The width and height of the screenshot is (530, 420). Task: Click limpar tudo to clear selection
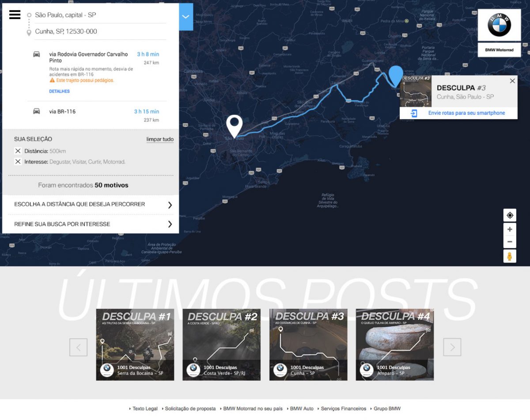160,139
